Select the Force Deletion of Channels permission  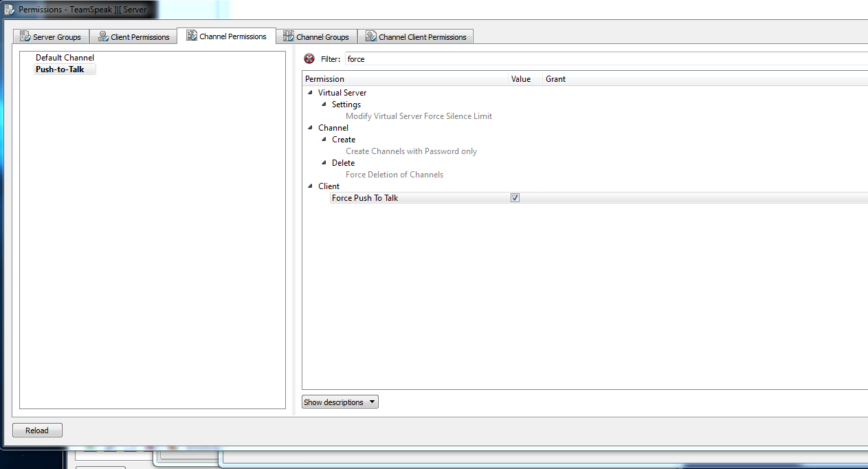(394, 175)
